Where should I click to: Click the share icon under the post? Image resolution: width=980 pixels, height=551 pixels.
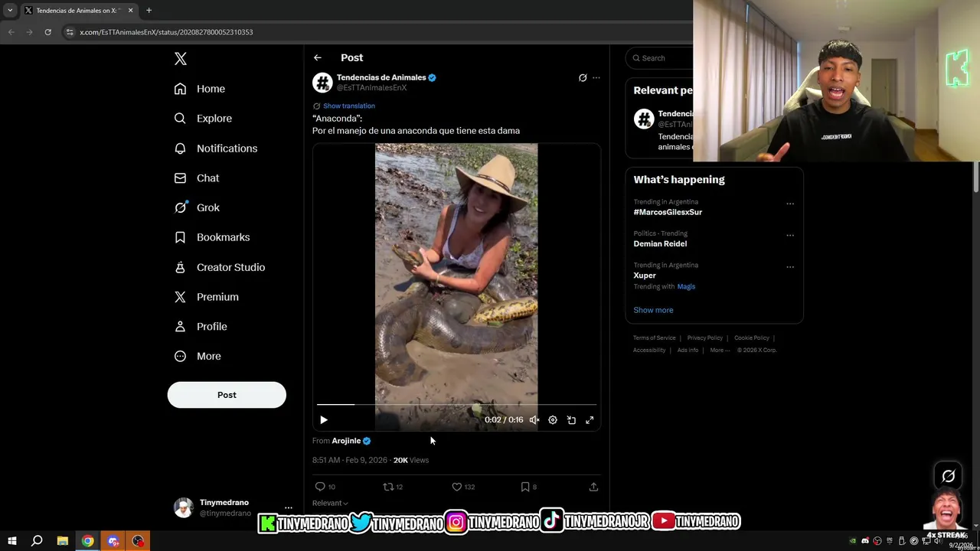(593, 487)
